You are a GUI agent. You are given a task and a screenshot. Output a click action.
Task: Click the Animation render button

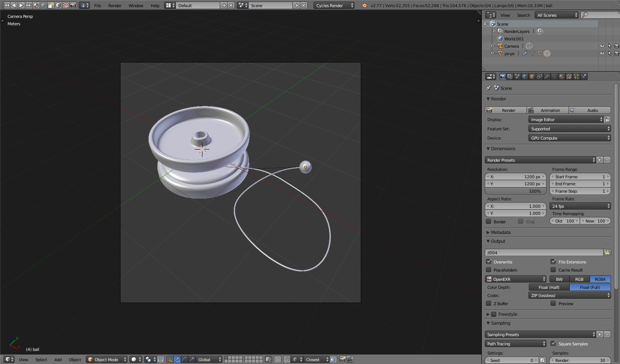pos(548,110)
